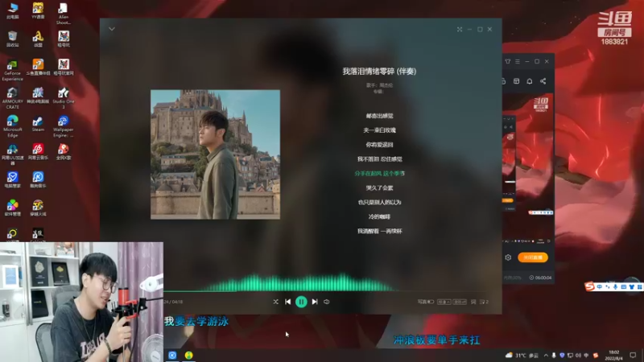The width and height of the screenshot is (644, 362).
Task: Click the stream timer 06:00:04
Action: 540,278
